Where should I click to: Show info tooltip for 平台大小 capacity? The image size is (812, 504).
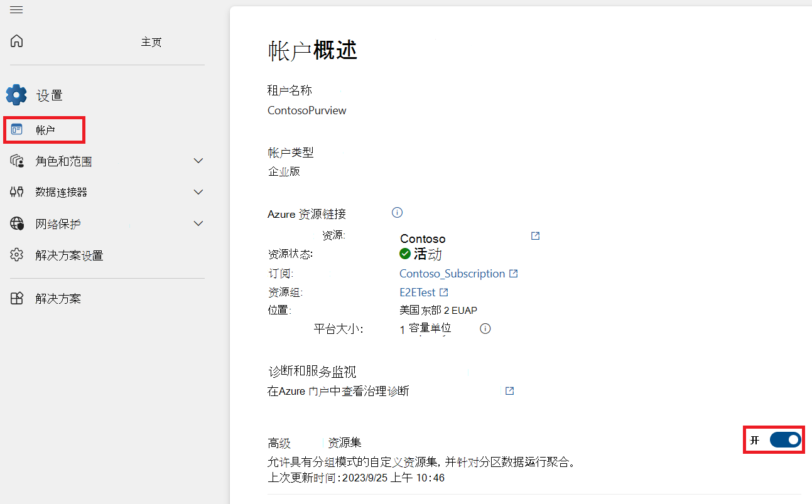pos(485,328)
